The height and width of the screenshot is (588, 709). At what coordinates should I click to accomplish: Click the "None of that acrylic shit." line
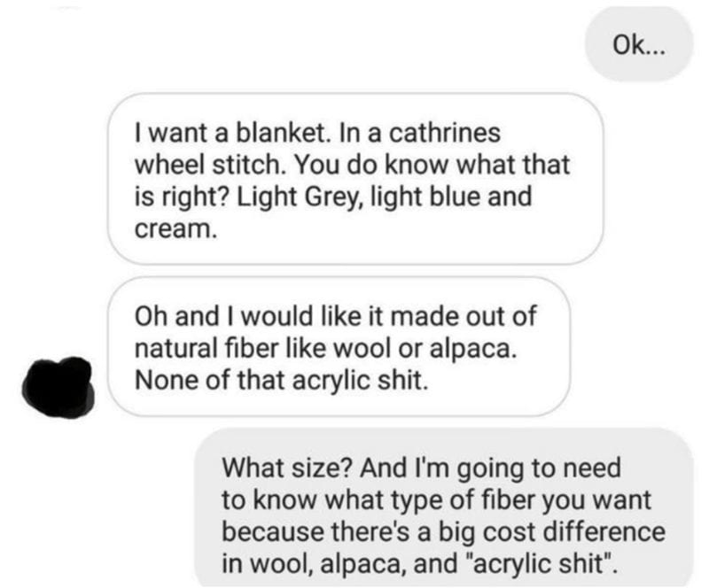281,381
